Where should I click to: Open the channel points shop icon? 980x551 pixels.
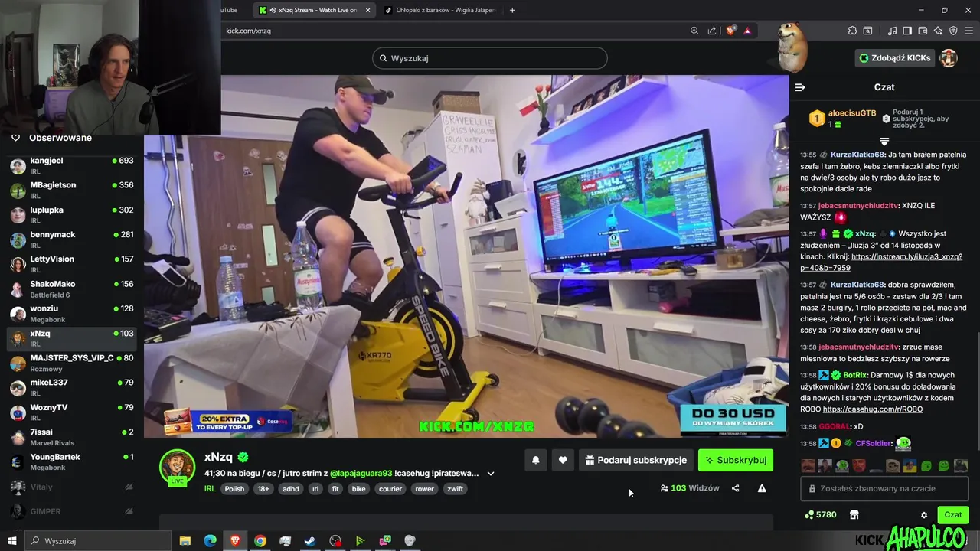[x=854, y=515]
